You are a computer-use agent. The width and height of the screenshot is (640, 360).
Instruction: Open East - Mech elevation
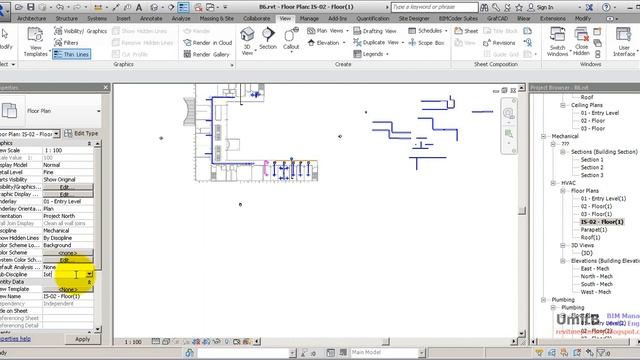(595, 269)
